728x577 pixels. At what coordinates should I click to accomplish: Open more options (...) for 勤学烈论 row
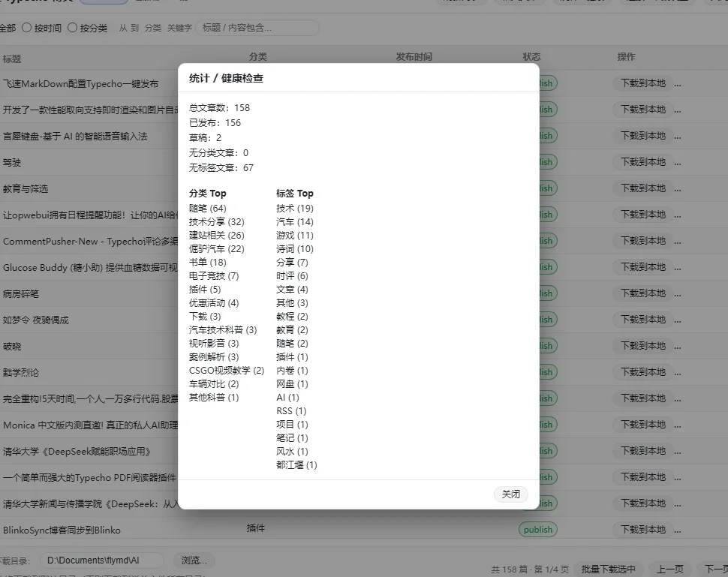(678, 372)
